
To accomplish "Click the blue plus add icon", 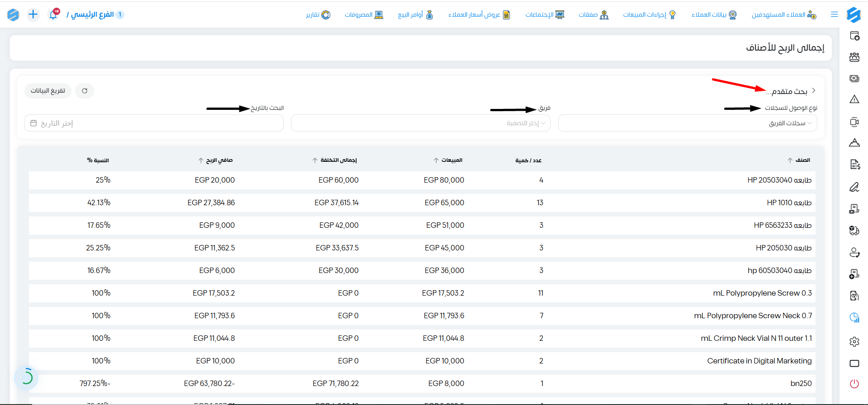I will (x=33, y=14).
